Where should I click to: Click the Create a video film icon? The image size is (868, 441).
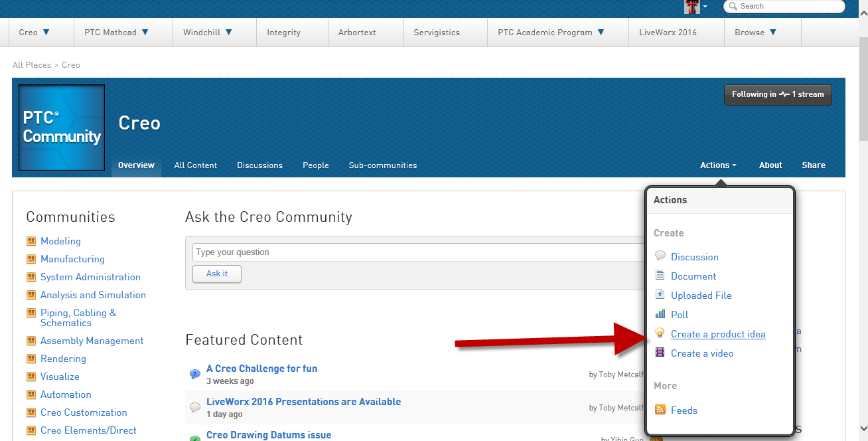point(660,353)
